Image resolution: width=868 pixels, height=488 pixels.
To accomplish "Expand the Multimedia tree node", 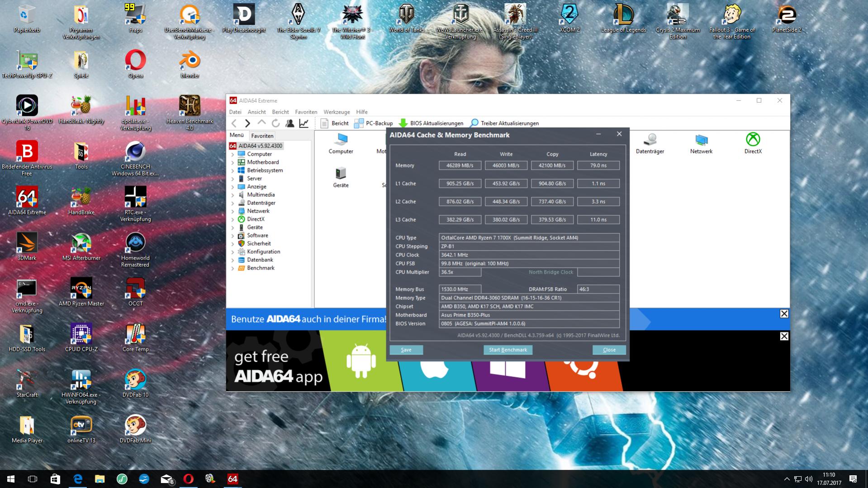I will click(233, 195).
